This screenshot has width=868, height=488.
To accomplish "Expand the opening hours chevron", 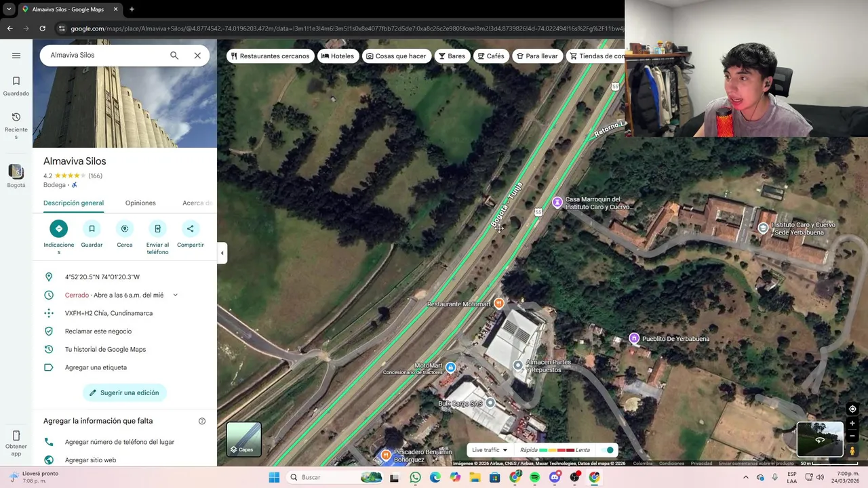I will pos(175,295).
